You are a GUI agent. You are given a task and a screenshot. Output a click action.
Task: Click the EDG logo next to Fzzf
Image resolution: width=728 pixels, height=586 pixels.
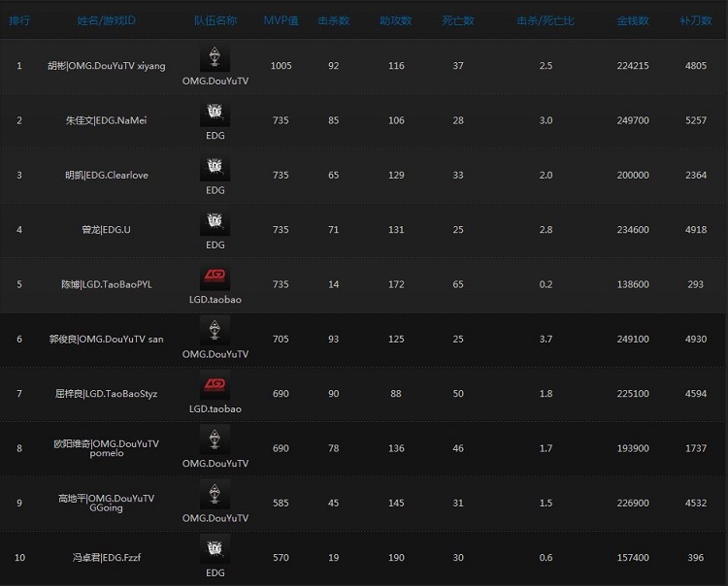pyautogui.click(x=215, y=549)
